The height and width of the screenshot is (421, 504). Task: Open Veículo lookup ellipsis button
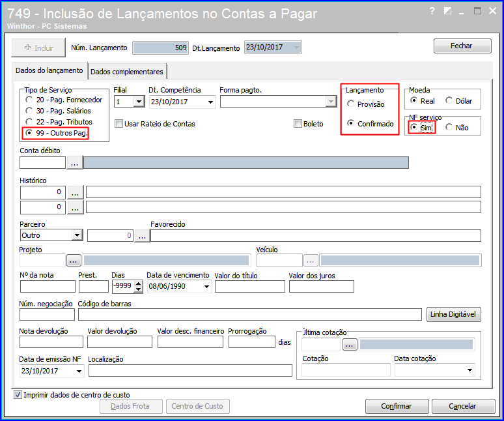[x=311, y=260]
